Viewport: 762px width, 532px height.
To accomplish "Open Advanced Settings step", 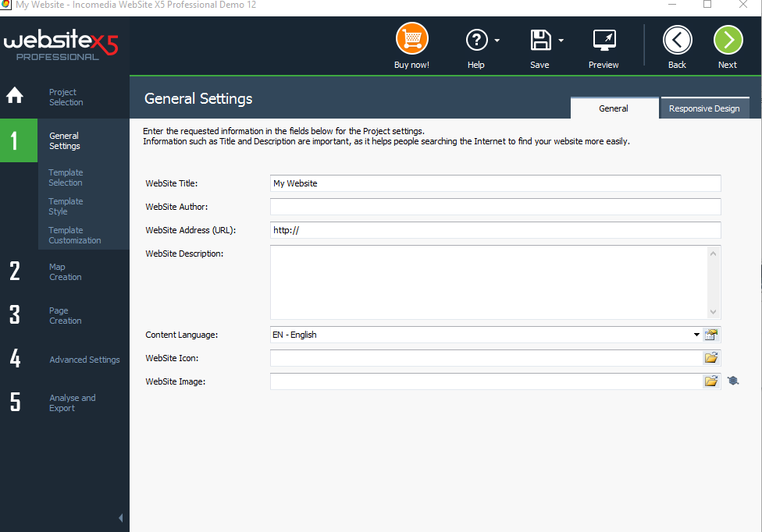I will coord(84,360).
